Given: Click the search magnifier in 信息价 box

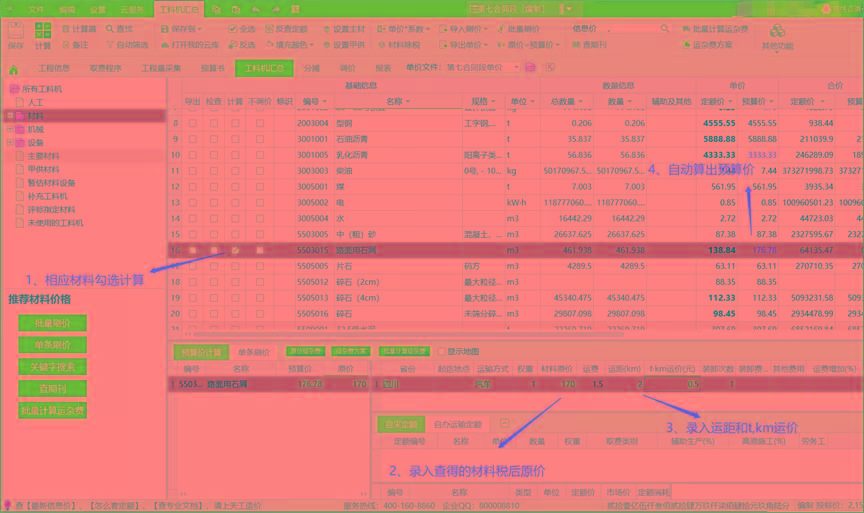Looking at the screenshot, I should click(x=665, y=29).
